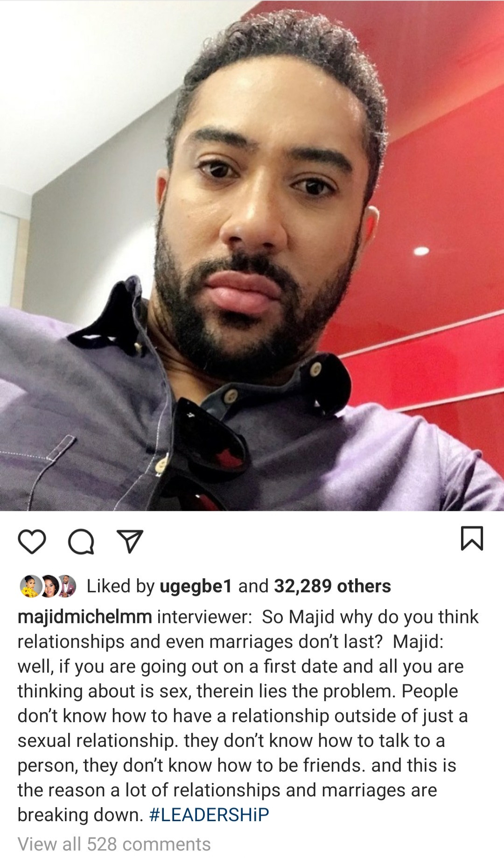Tap the caption text paragraph
This screenshot has height=858, width=504.
pyautogui.click(x=248, y=716)
